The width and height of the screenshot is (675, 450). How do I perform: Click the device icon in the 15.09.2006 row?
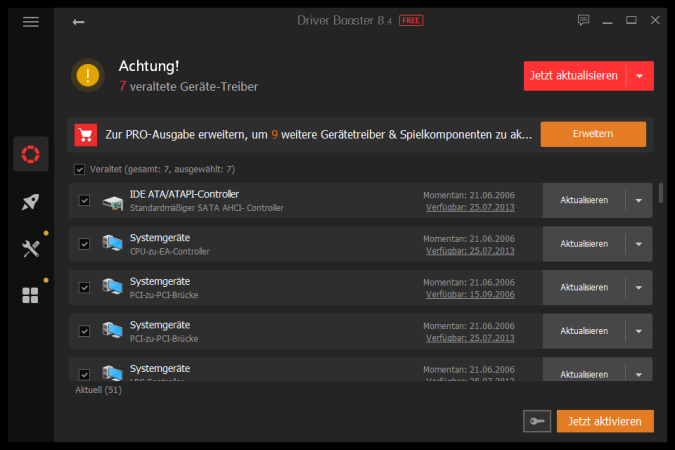click(x=112, y=287)
